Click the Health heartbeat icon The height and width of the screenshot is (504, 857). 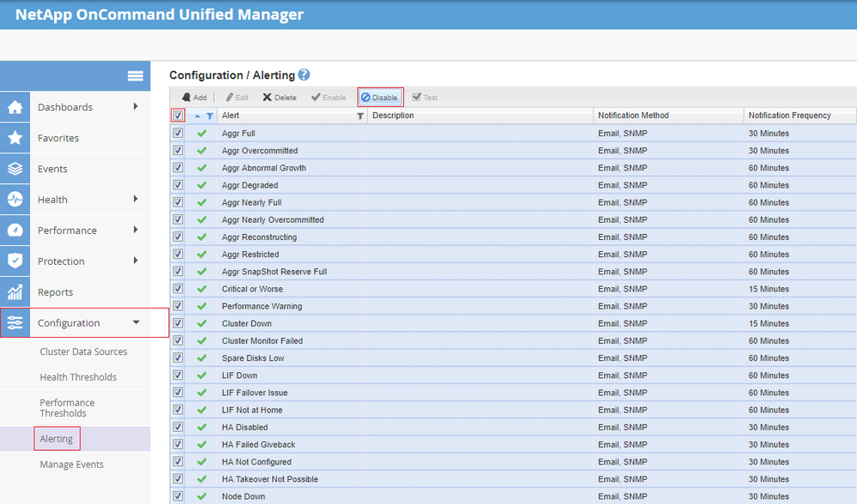[x=15, y=200]
